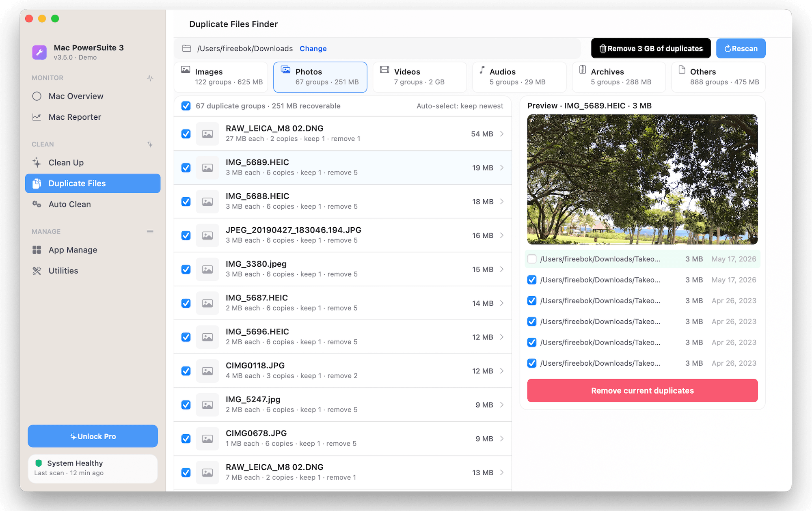Uncheck the IMG_5247.jpg group checkbox
The image size is (812, 511).
(186, 405)
